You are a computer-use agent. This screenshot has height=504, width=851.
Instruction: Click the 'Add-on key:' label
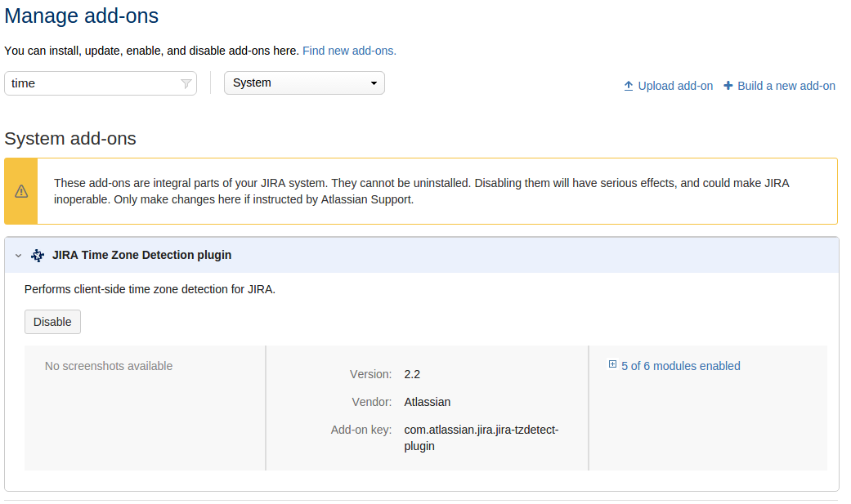(361, 430)
